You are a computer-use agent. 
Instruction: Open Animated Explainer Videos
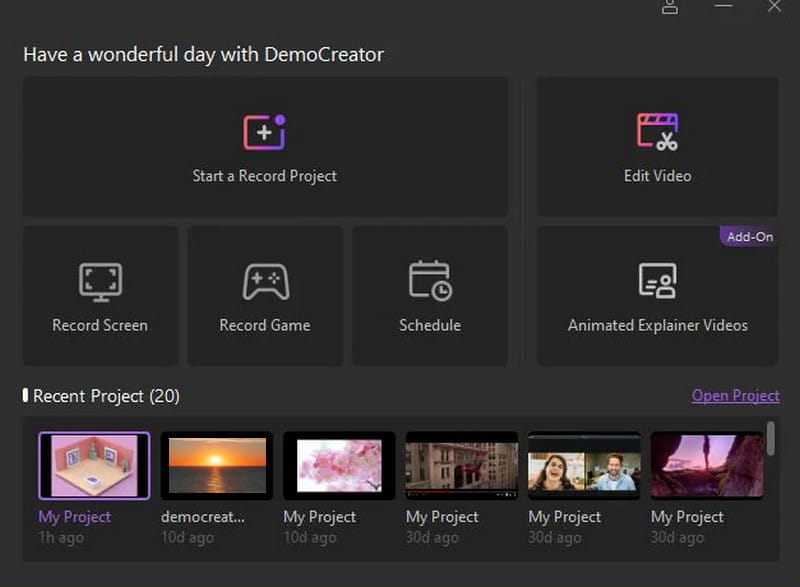point(657,295)
